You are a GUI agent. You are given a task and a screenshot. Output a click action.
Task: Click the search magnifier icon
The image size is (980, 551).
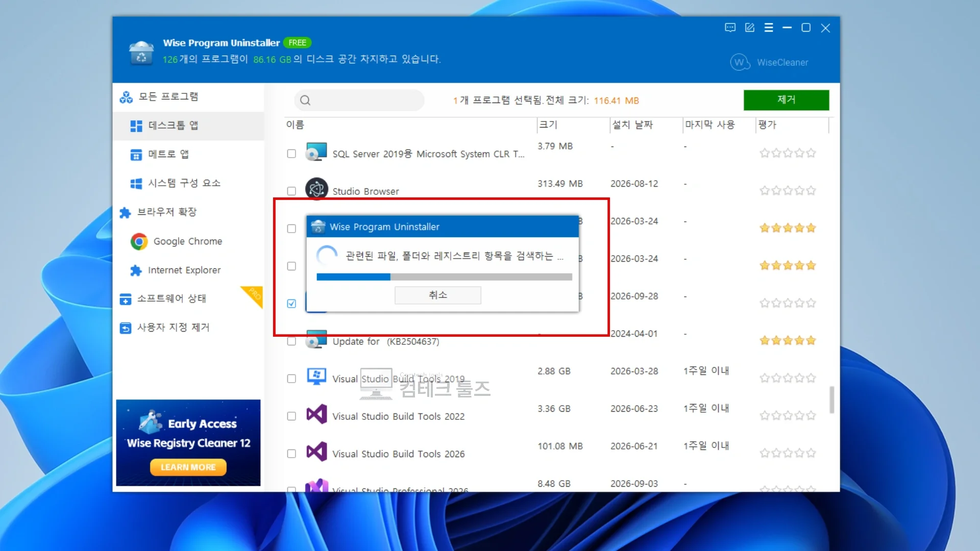coord(305,101)
